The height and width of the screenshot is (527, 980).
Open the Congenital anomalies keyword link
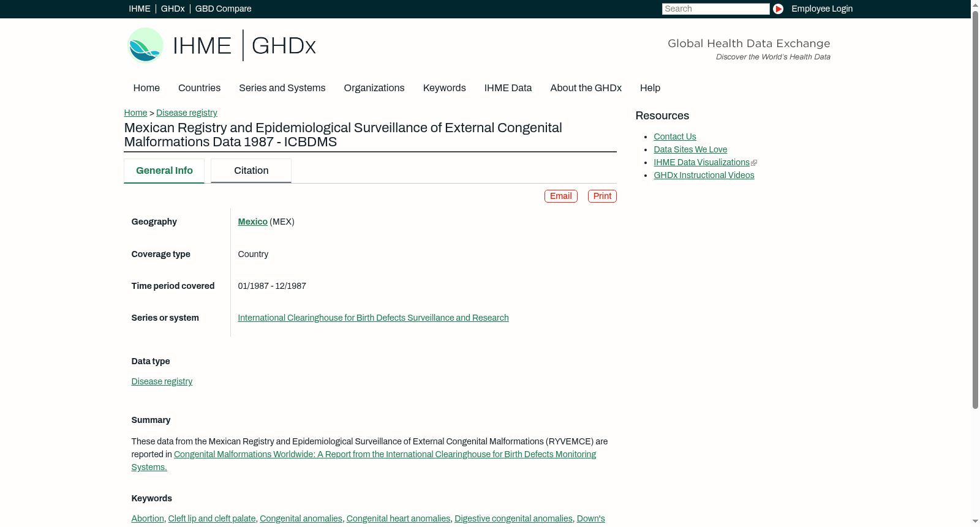tap(301, 518)
